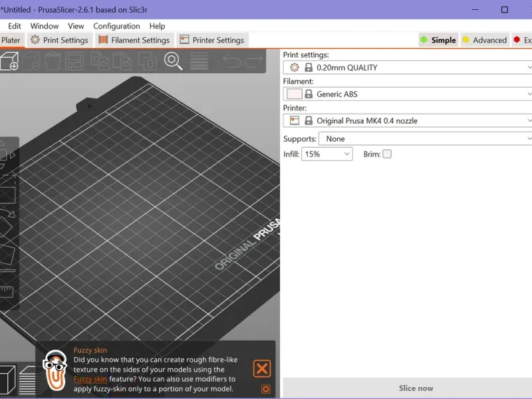Open the Window menu

pos(45,26)
